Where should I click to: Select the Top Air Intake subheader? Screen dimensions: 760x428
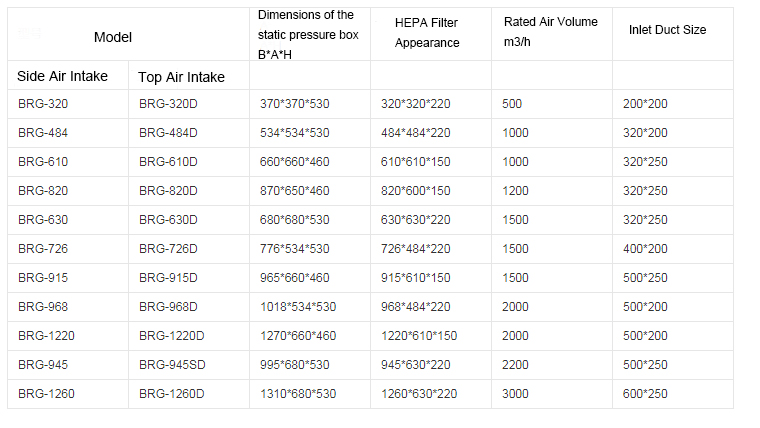[181, 77]
